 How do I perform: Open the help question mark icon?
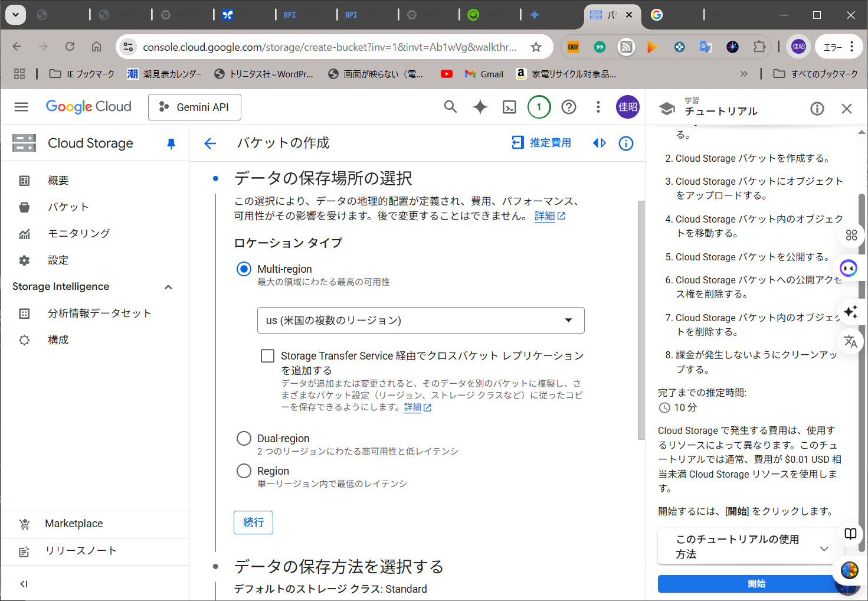(568, 107)
